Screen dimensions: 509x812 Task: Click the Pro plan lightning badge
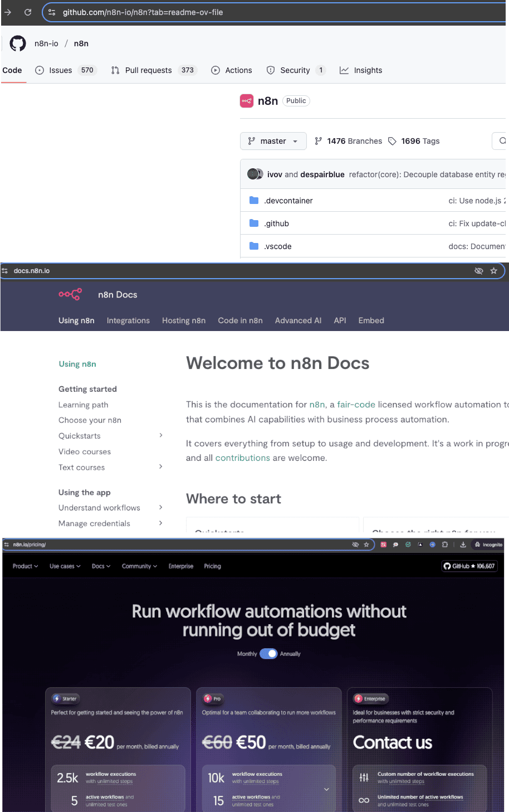pos(213,698)
